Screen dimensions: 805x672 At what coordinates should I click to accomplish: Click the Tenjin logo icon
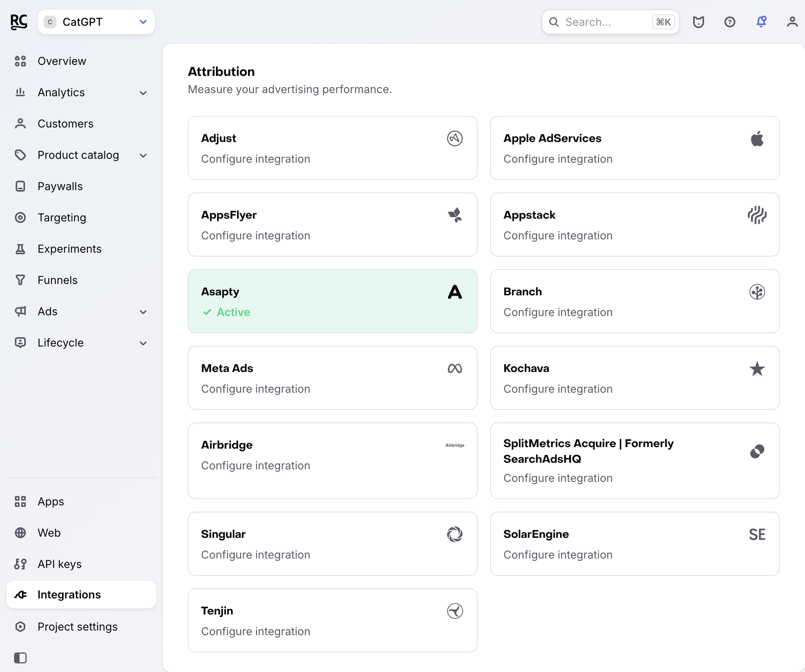click(x=455, y=611)
